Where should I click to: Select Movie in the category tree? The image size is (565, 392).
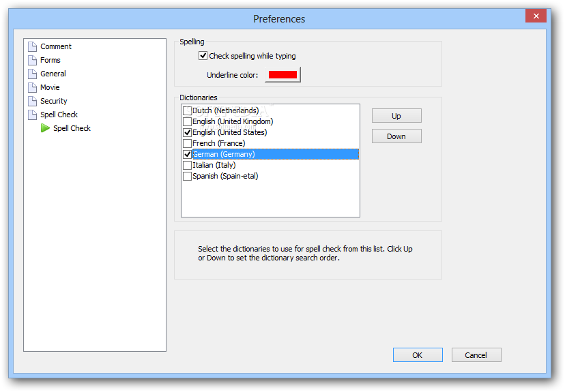click(50, 87)
